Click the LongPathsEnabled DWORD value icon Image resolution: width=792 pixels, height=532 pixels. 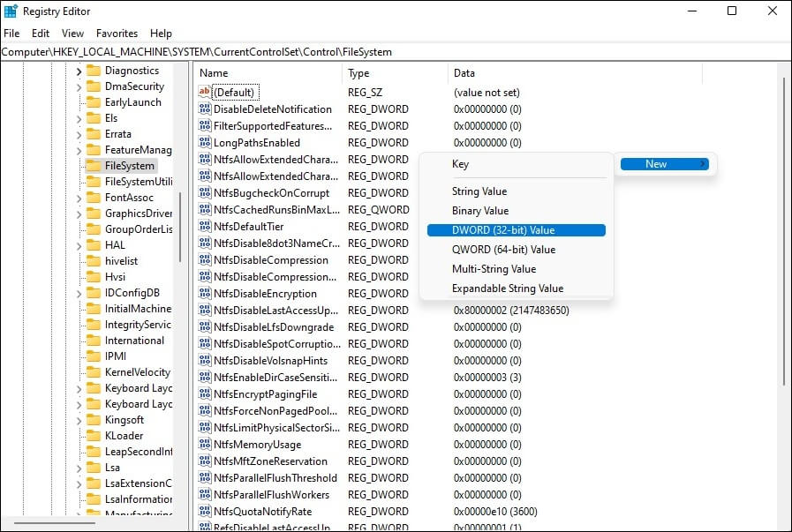point(205,143)
